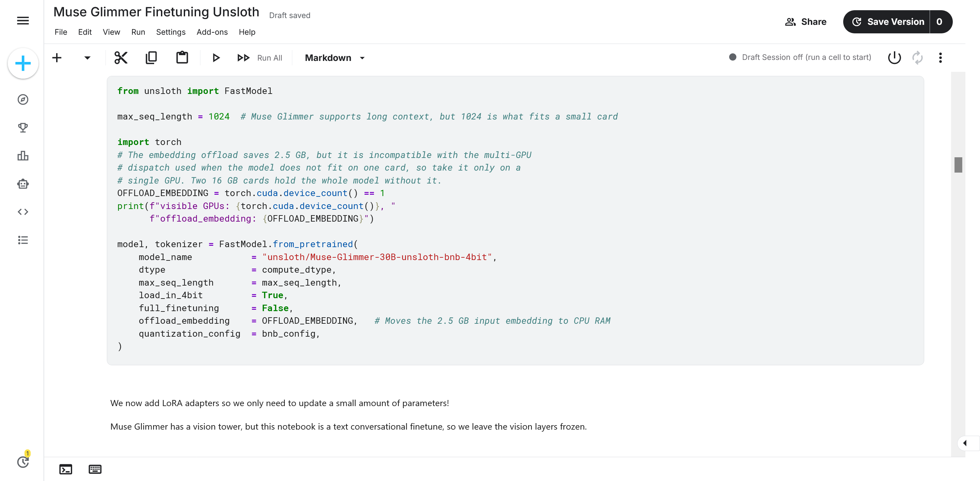Open the console terminal icon at bottom
Screen dimensions: 980x481
tap(65, 469)
